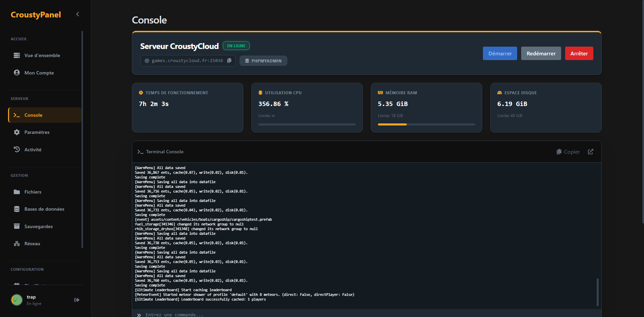This screenshot has height=317, width=644.
Task: Click the Sauvegardes archive icon
Action: coord(17,226)
